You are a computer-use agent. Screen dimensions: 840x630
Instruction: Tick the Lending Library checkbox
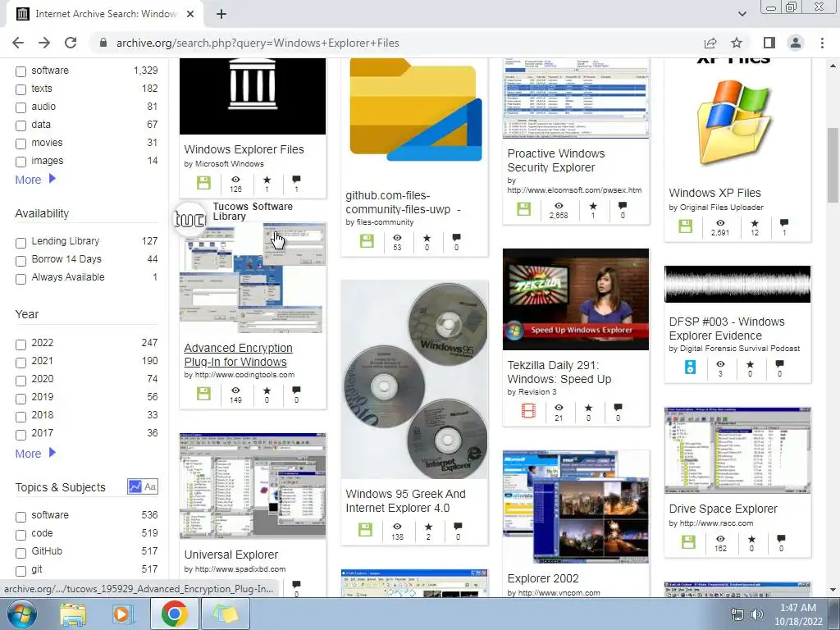tap(21, 243)
